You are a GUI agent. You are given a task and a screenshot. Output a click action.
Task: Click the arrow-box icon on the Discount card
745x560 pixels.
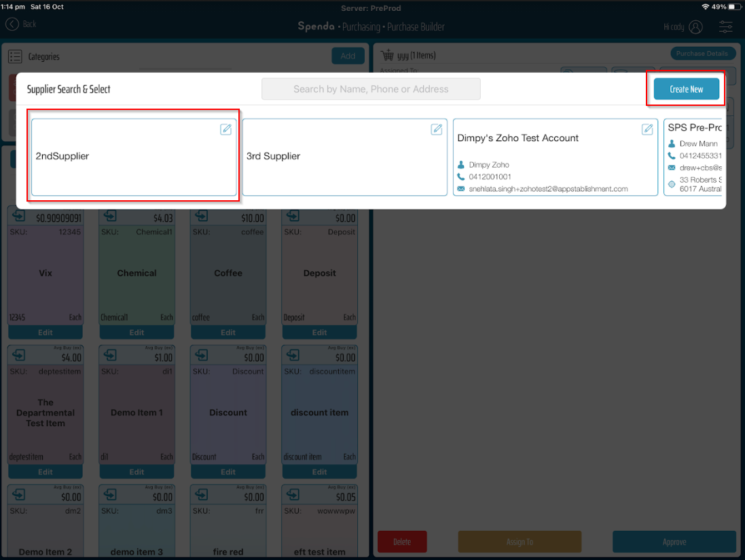click(x=202, y=355)
